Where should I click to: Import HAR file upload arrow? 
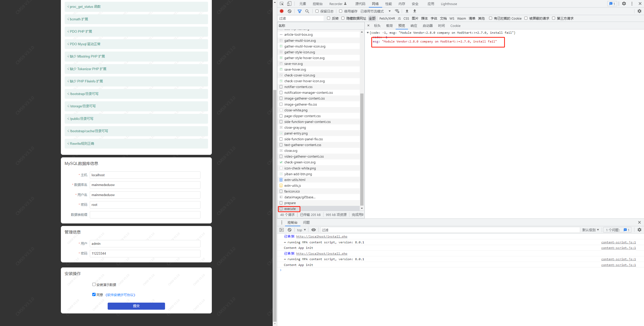[407, 11]
